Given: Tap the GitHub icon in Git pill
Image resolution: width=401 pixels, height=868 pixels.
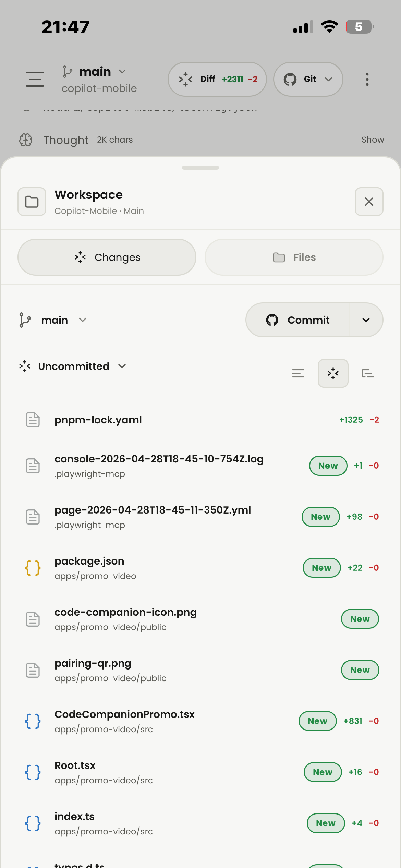Looking at the screenshot, I should [x=290, y=79].
